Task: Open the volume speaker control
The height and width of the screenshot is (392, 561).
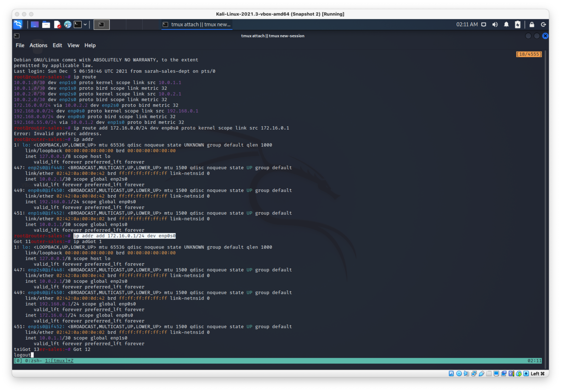Action: pyautogui.click(x=495, y=24)
